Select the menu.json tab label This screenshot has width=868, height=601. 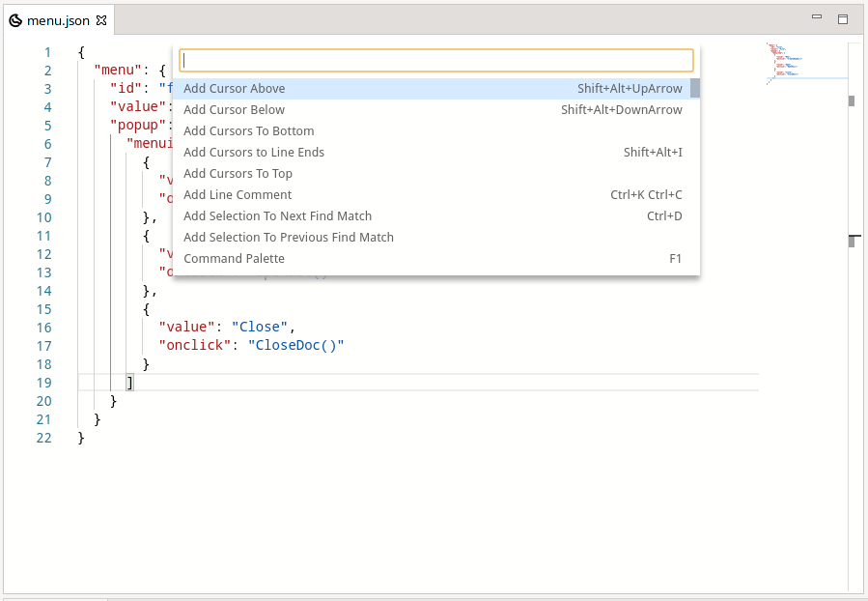click(58, 21)
